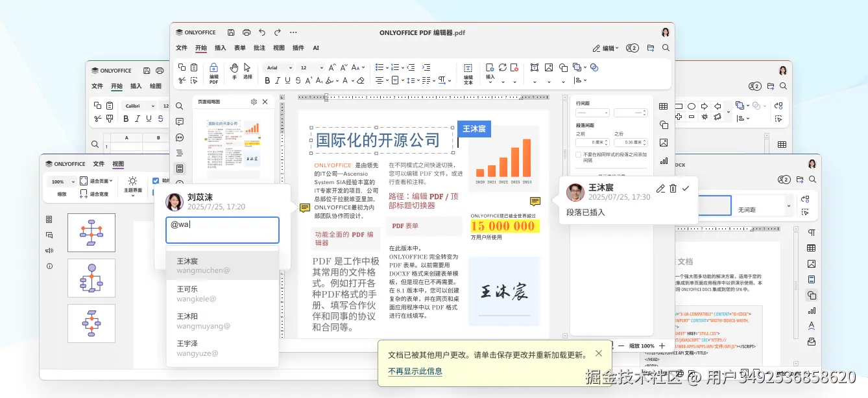The image size is (868, 398).
Task: Resolve 王沐宸's comment with checkmark
Action: [x=686, y=189]
